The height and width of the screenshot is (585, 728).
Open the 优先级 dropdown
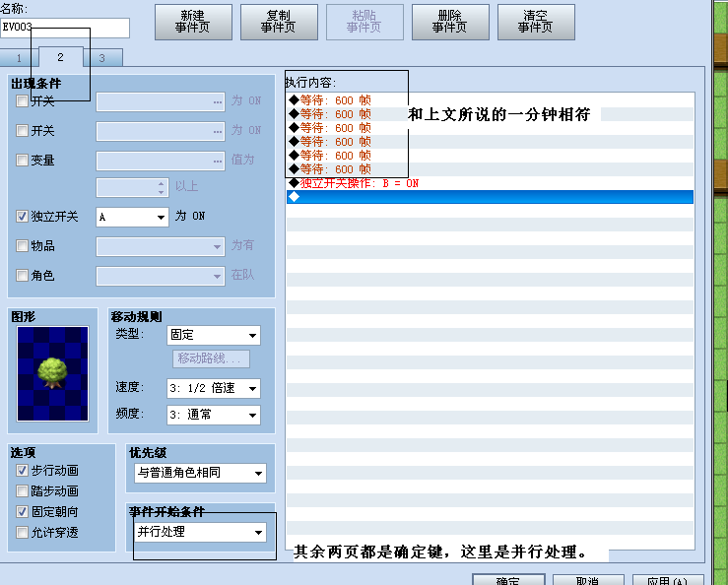200,473
